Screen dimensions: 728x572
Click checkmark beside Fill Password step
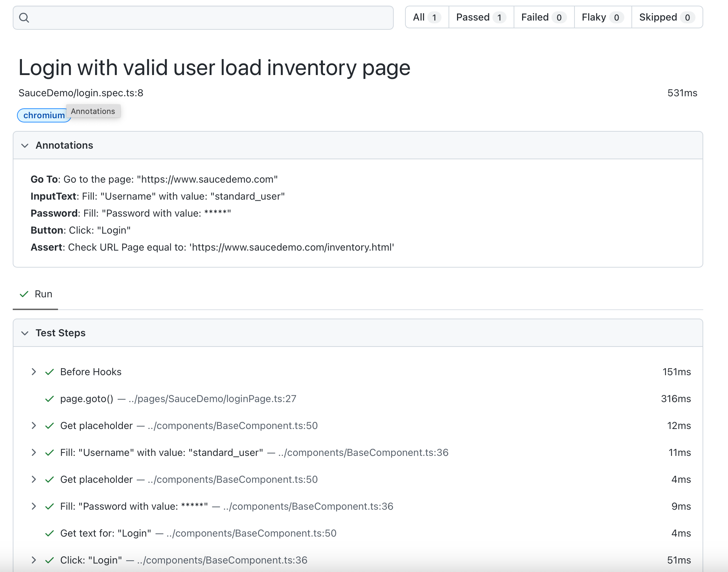coord(50,507)
